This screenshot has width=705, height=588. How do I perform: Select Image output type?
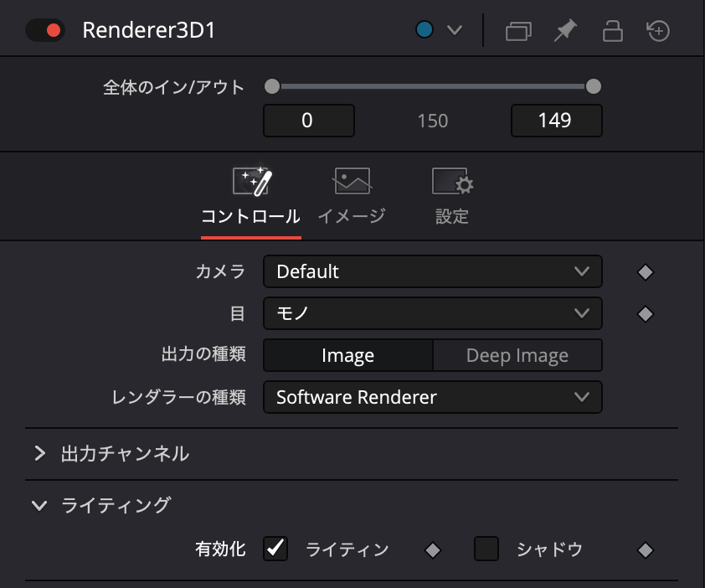tap(348, 355)
